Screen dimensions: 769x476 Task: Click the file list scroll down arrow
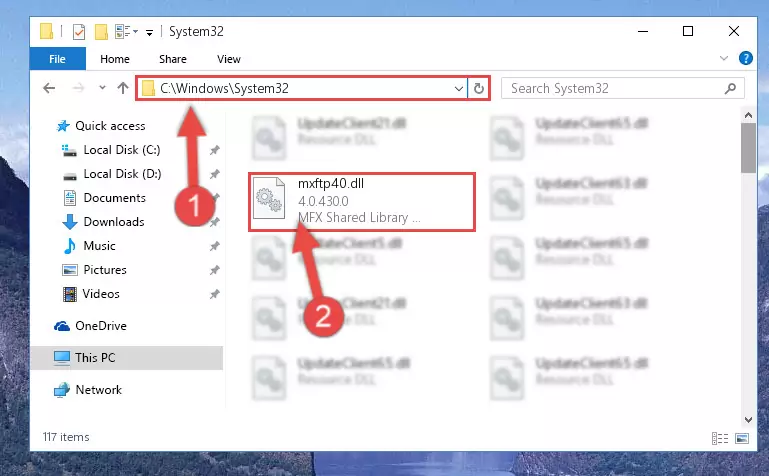pos(748,420)
